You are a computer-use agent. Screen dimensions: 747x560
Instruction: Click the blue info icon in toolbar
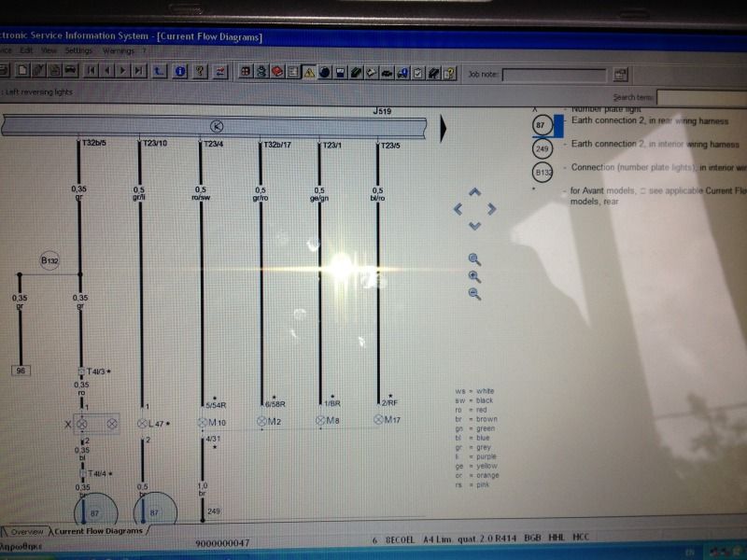[179, 71]
